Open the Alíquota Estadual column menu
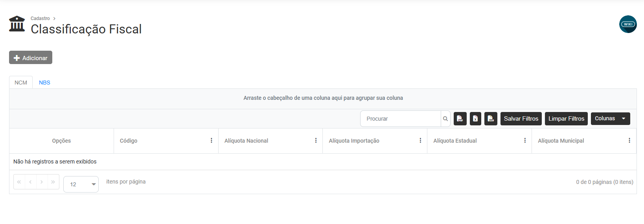This screenshot has height=224, width=644. (x=525, y=141)
